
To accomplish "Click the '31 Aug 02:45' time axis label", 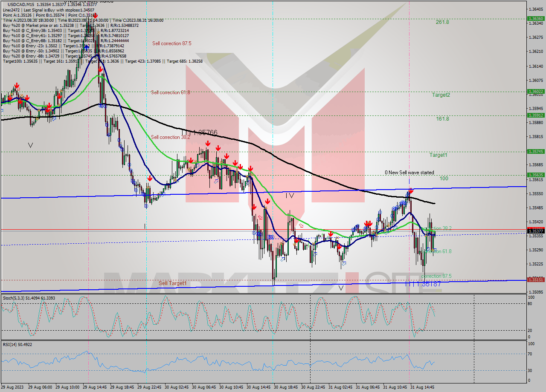I will pos(340,387).
